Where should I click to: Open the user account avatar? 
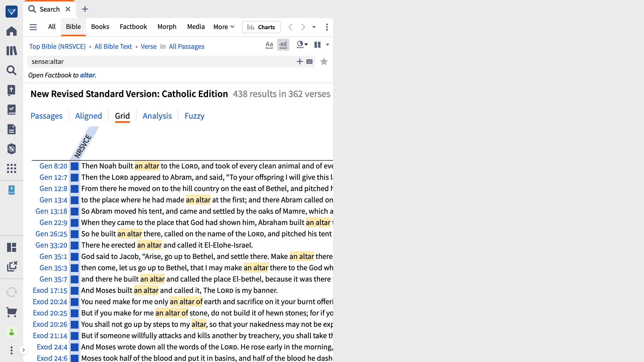(x=12, y=332)
